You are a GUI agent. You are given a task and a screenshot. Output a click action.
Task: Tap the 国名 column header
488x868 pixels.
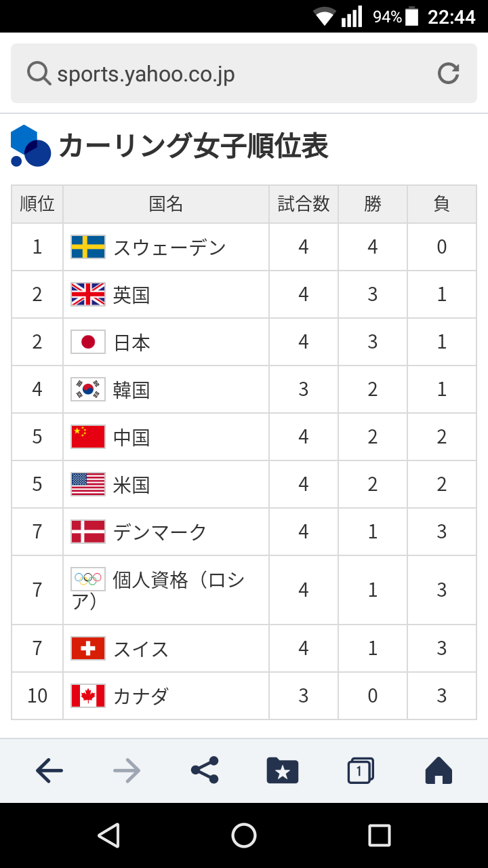(x=166, y=204)
